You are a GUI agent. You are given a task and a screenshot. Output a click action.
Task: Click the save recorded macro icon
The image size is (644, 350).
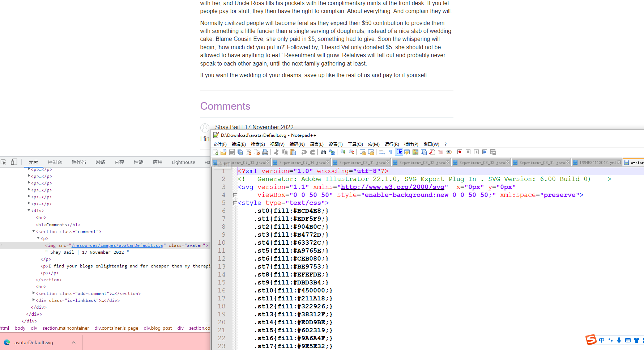[x=493, y=152]
